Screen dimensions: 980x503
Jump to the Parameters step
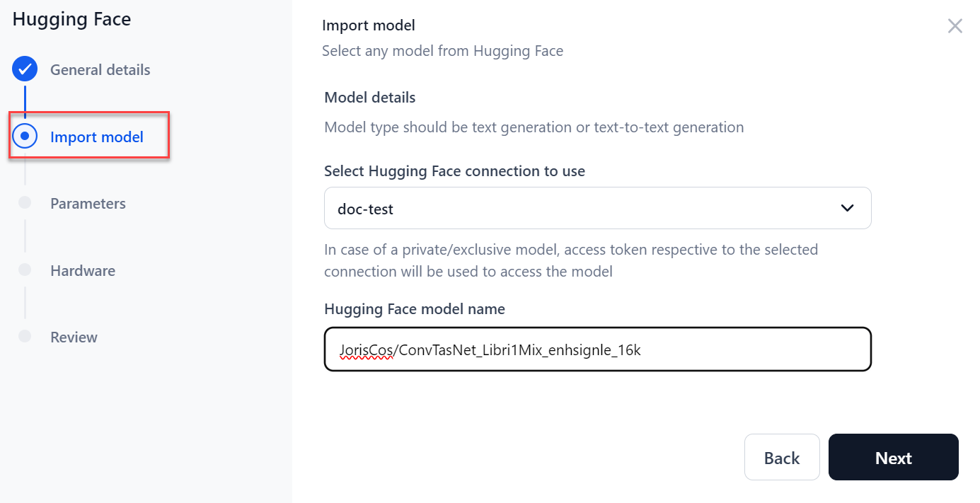88,204
